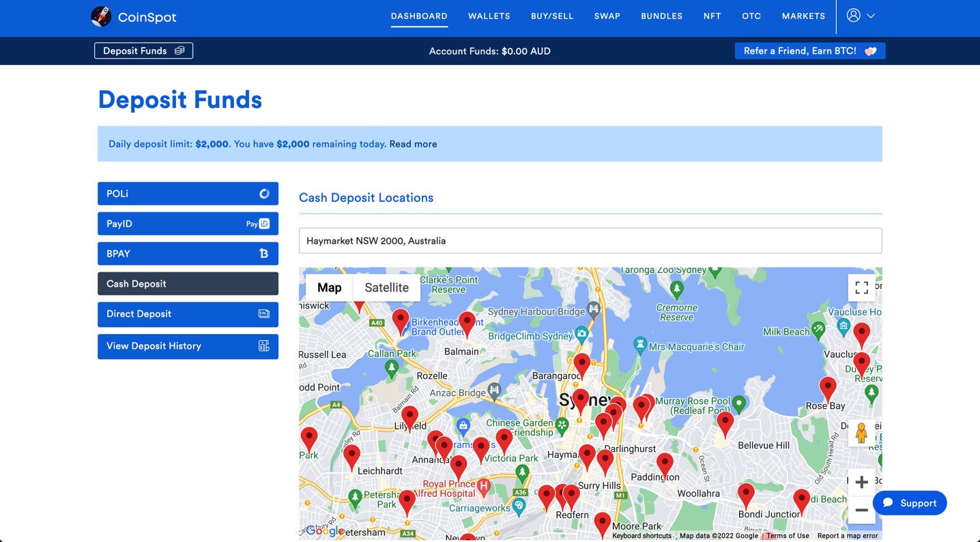Screen dimensions: 980x542
Task: Click the Anzac Bridge landmark icon
Action: (494, 390)
